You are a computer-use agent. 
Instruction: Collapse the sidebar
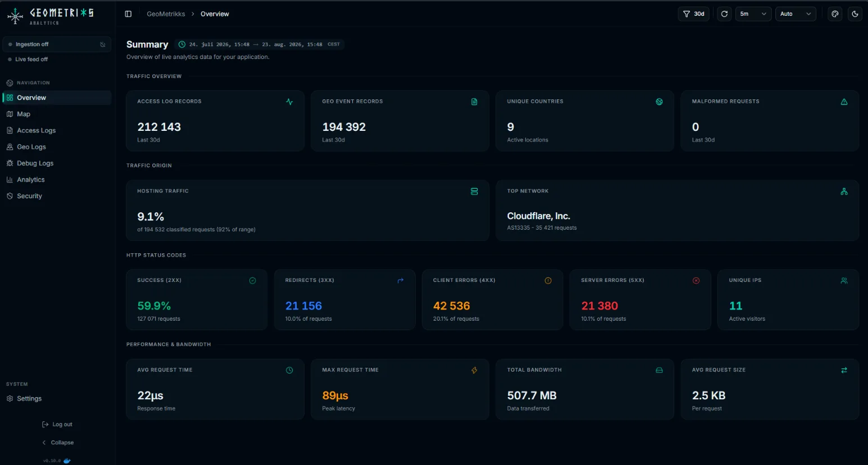(58, 443)
